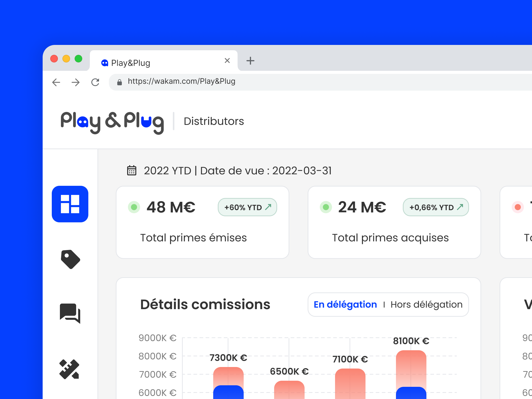
Task: Open a new browser tab
Action: click(250, 61)
